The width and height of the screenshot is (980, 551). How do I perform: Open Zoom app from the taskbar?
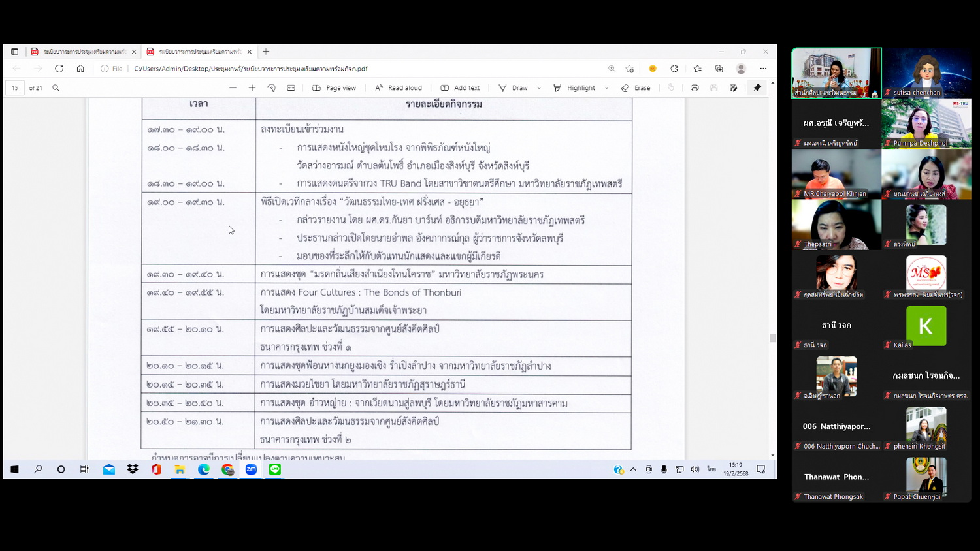[251, 469]
